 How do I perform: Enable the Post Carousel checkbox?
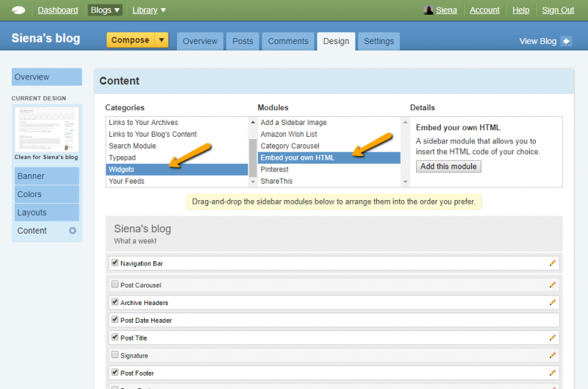(x=115, y=284)
